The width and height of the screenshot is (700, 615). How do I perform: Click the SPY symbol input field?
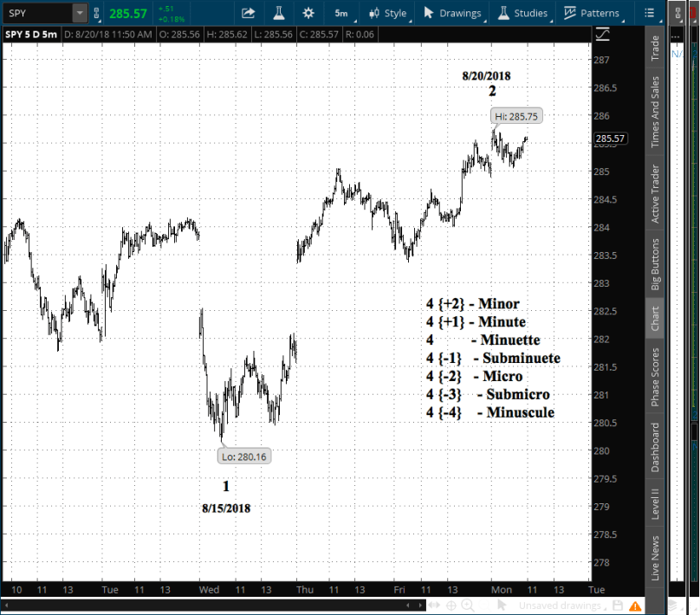pos(36,14)
